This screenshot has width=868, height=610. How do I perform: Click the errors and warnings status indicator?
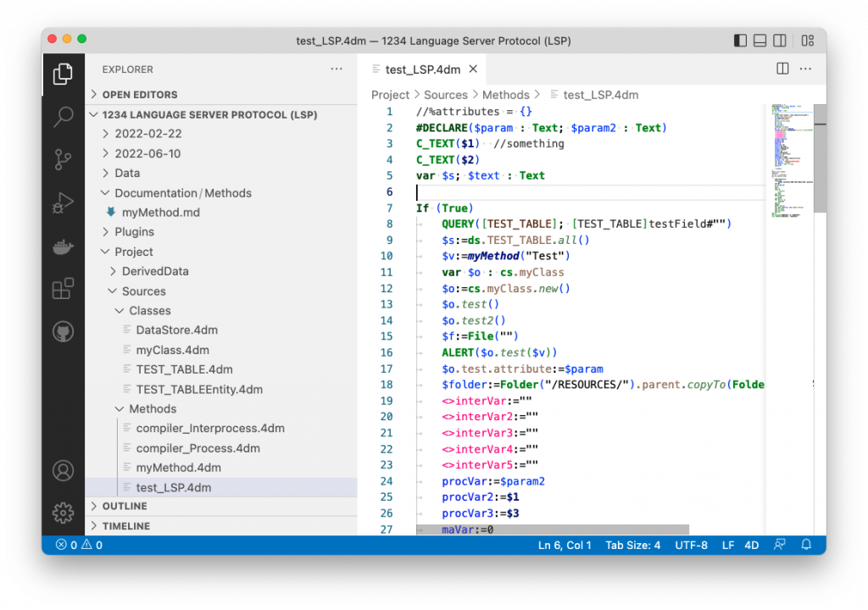[79, 545]
